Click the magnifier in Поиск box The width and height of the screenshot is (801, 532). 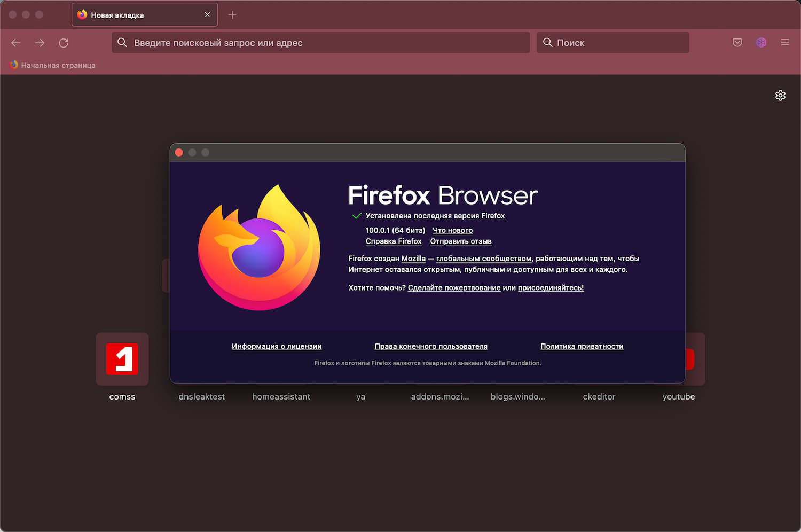[x=548, y=43]
